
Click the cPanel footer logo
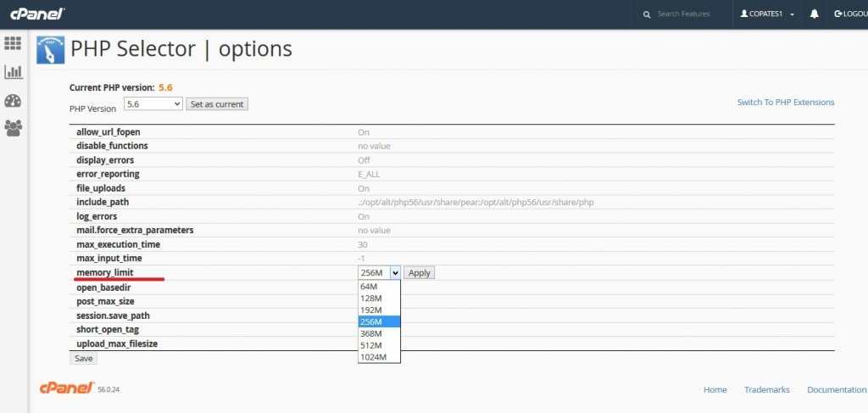[x=67, y=388]
